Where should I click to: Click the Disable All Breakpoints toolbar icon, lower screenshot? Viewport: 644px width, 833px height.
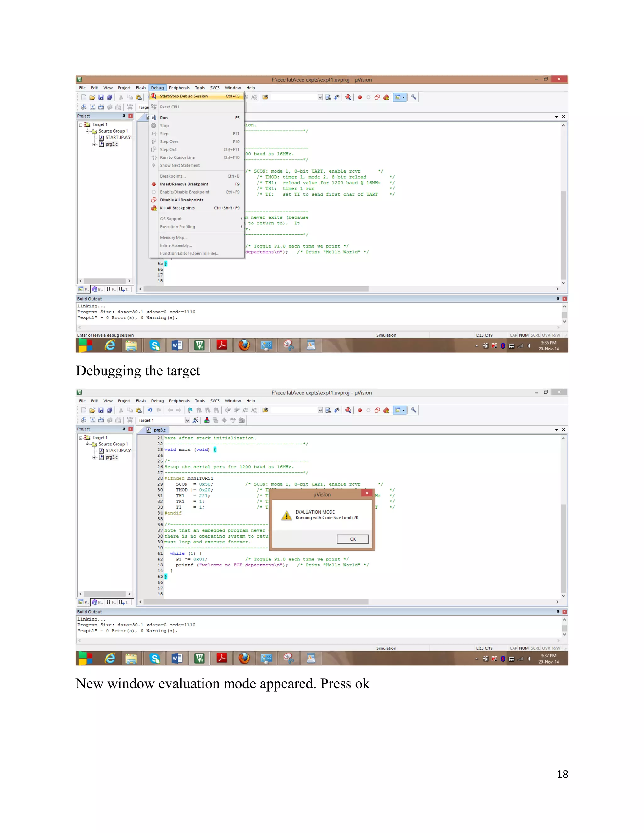[377, 410]
